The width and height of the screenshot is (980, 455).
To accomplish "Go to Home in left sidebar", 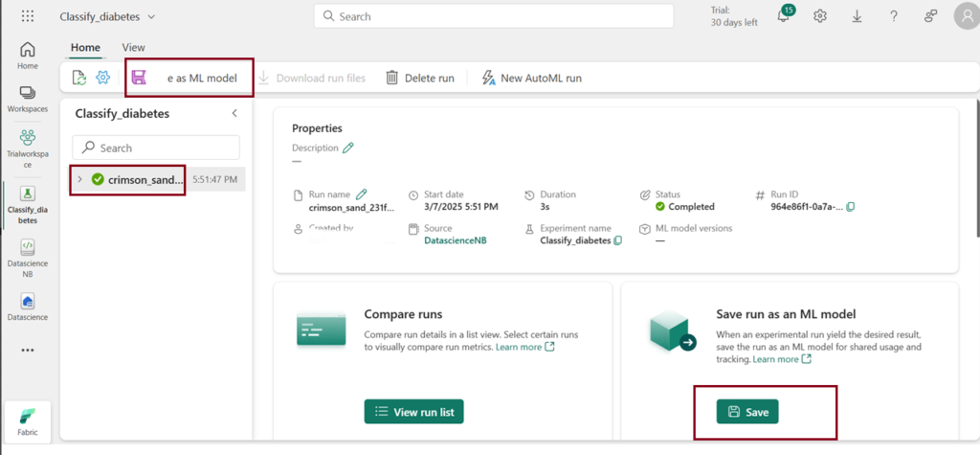I will click(28, 56).
